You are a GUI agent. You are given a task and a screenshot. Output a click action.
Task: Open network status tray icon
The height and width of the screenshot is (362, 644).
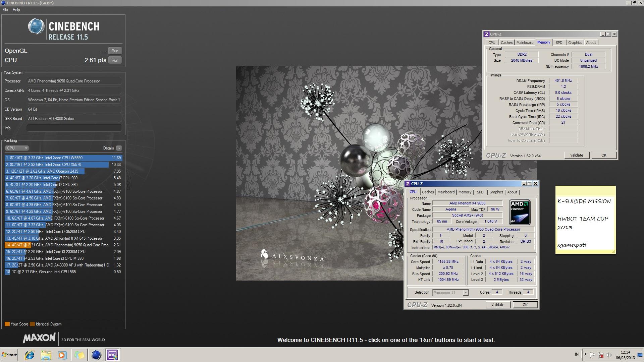pyautogui.click(x=601, y=355)
